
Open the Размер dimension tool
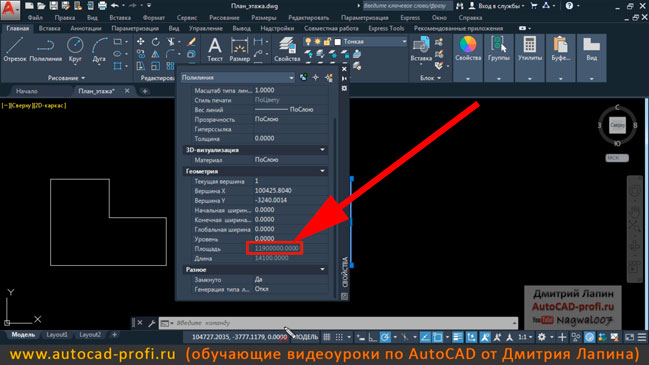(x=240, y=50)
